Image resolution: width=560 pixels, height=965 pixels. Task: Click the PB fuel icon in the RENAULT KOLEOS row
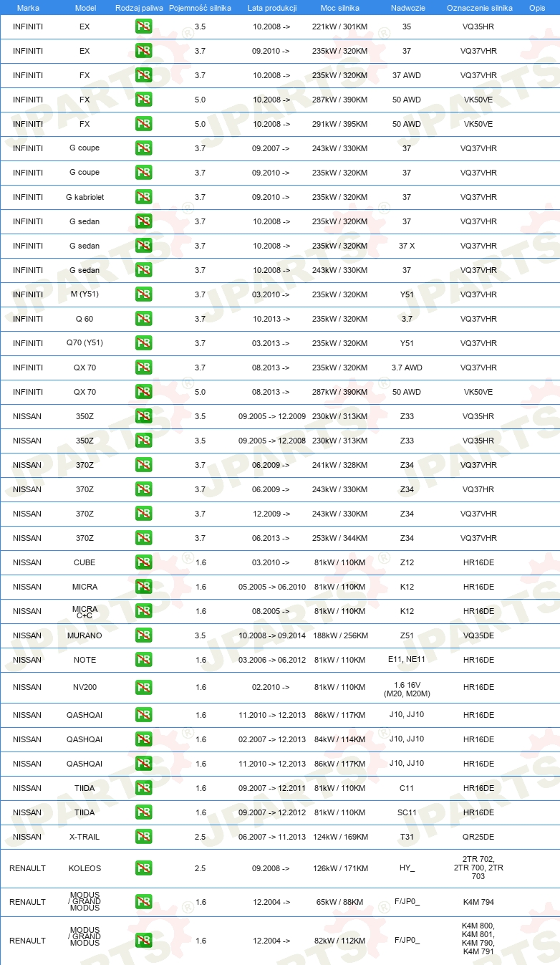143,868
